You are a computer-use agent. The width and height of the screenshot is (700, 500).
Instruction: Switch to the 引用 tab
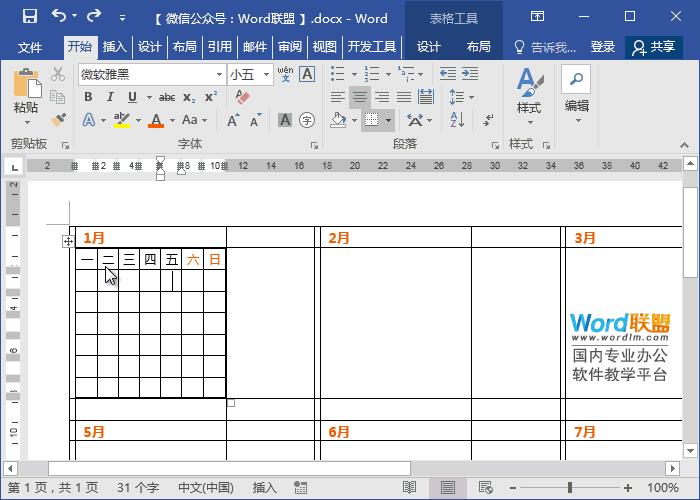(x=220, y=47)
